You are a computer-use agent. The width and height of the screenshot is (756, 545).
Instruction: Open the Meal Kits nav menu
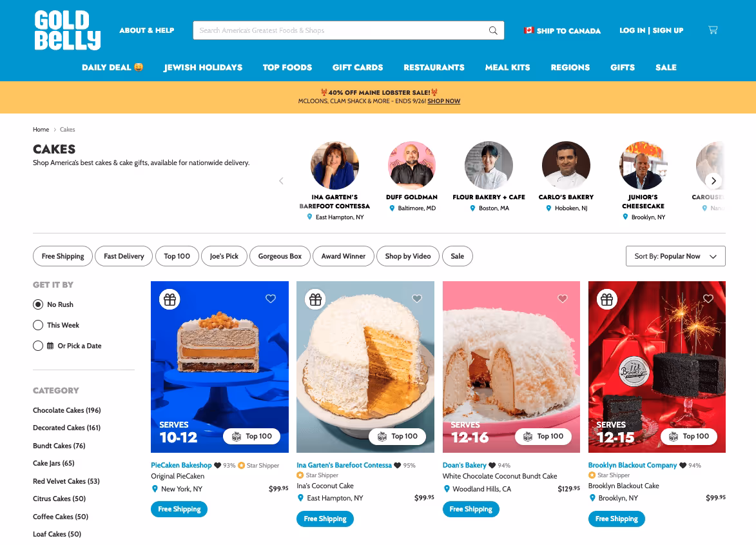click(507, 68)
